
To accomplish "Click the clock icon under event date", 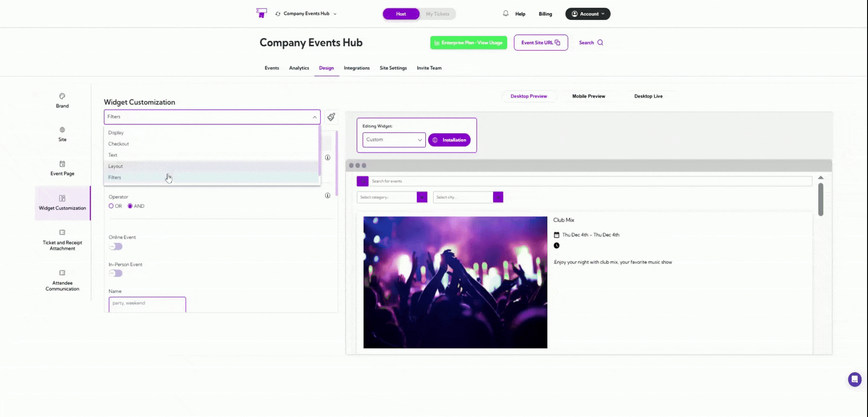I will (557, 246).
